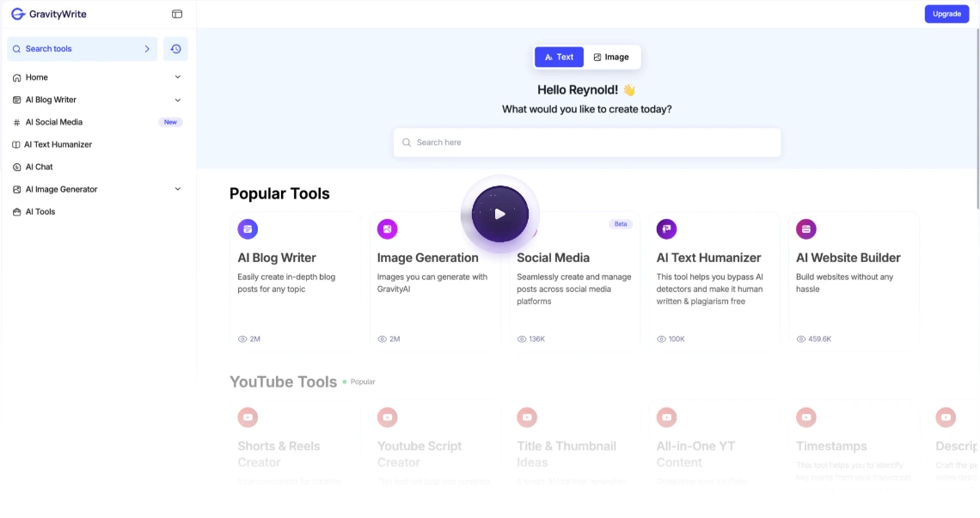Click 'Build websites without any hassle' description
This screenshot has width=980, height=518.
coord(844,283)
